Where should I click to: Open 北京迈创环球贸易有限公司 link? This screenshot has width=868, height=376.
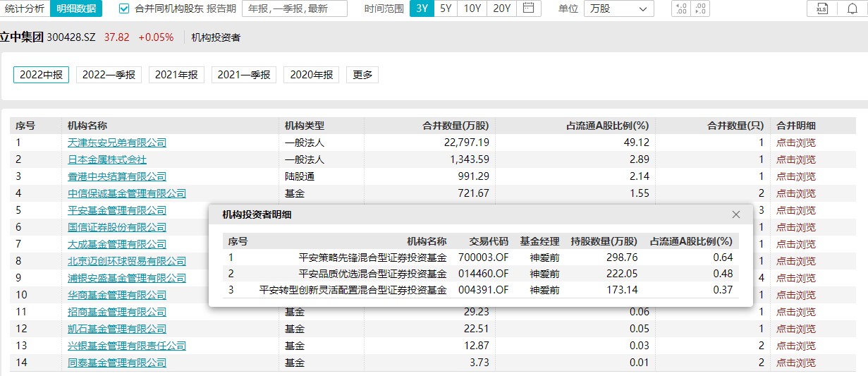pos(127,261)
